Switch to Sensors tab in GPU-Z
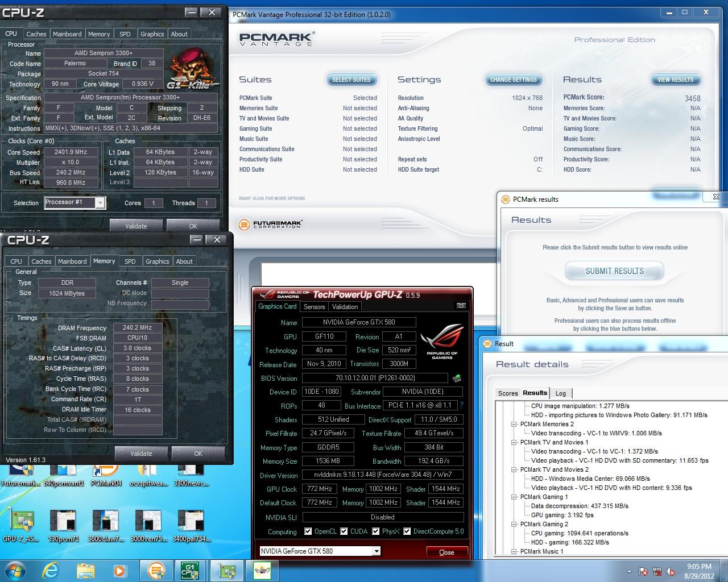Viewport: 728px width, 582px height. pos(314,307)
